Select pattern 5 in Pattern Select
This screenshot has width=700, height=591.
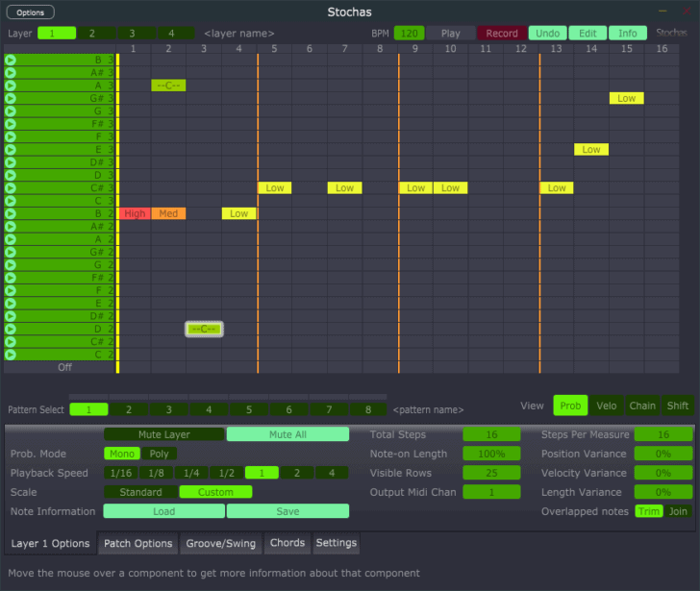249,409
